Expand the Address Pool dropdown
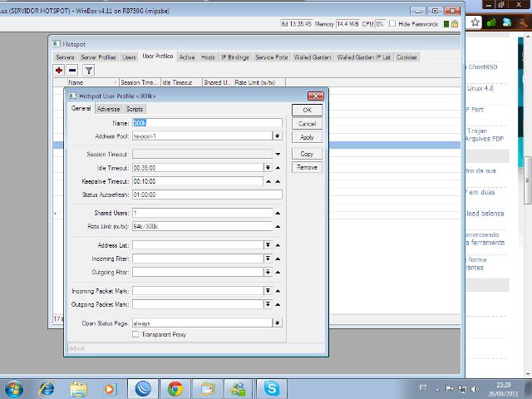Screen dimensions: 532x399 click(x=277, y=136)
